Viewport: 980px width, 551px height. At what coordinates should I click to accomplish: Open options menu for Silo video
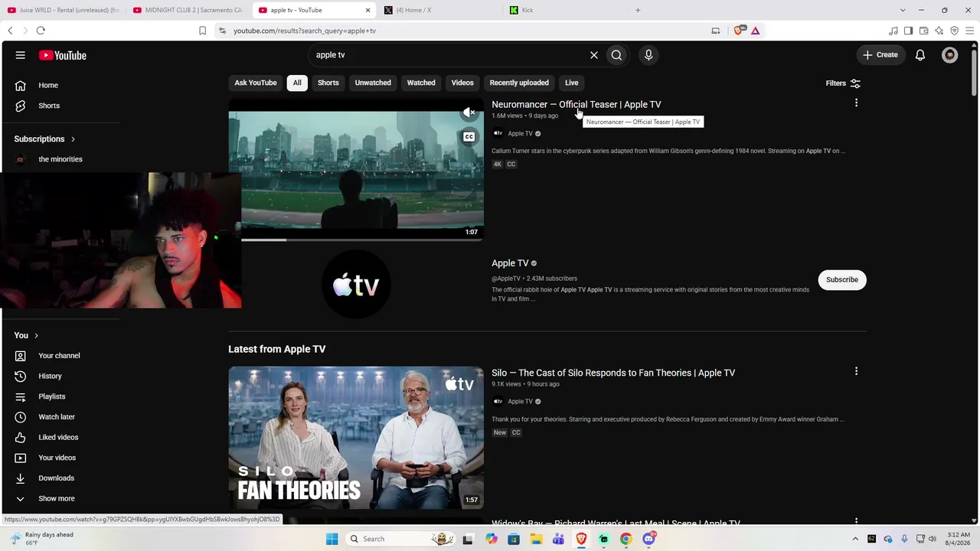856,371
